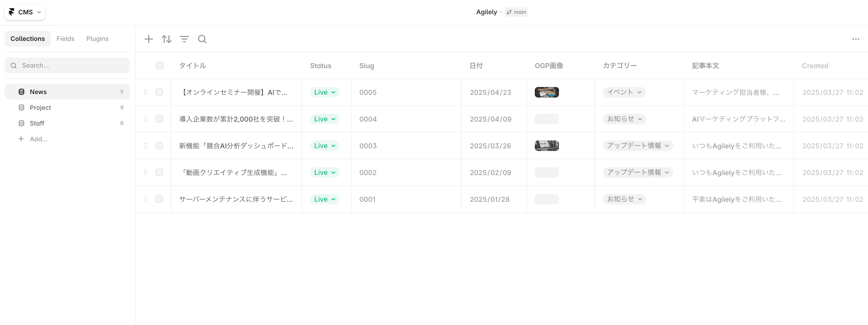Image resolution: width=868 pixels, height=325 pixels.
Task: Select the News collection
Action: [x=67, y=92]
